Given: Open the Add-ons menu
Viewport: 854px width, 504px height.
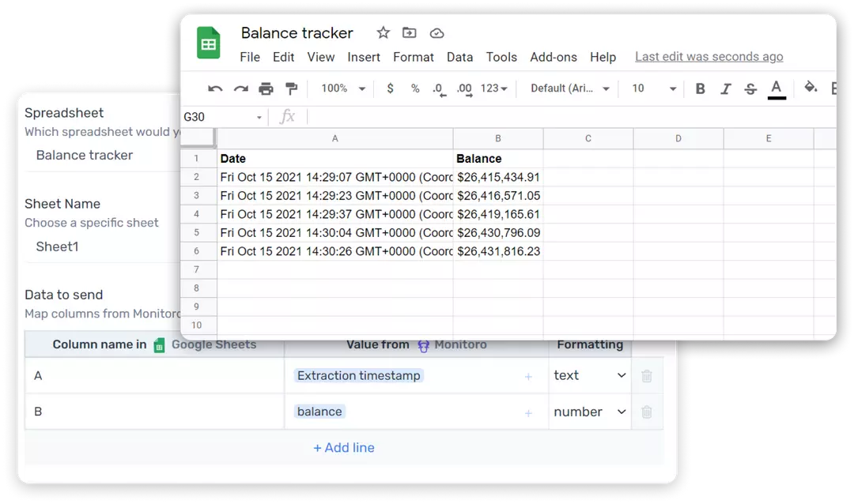Looking at the screenshot, I should (554, 57).
